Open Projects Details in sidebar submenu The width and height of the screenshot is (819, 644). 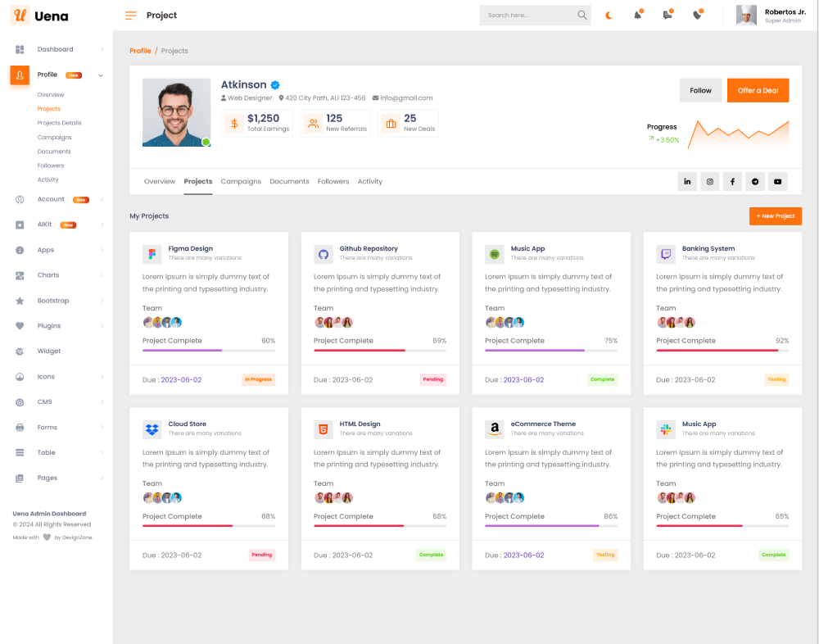(x=60, y=123)
